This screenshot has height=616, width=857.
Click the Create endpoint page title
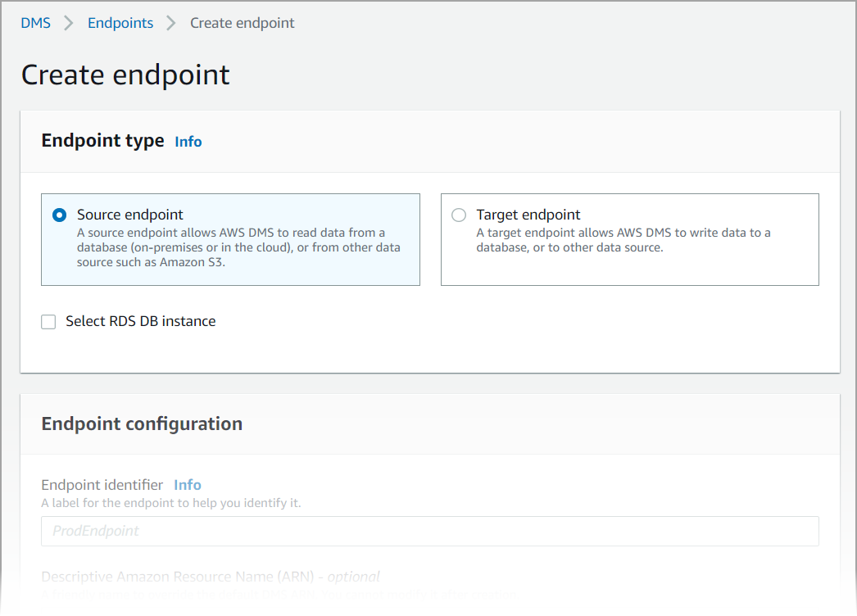point(125,75)
